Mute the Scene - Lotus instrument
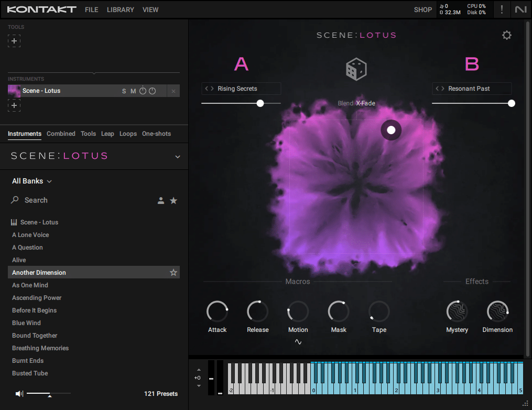The image size is (532, 410). point(133,91)
